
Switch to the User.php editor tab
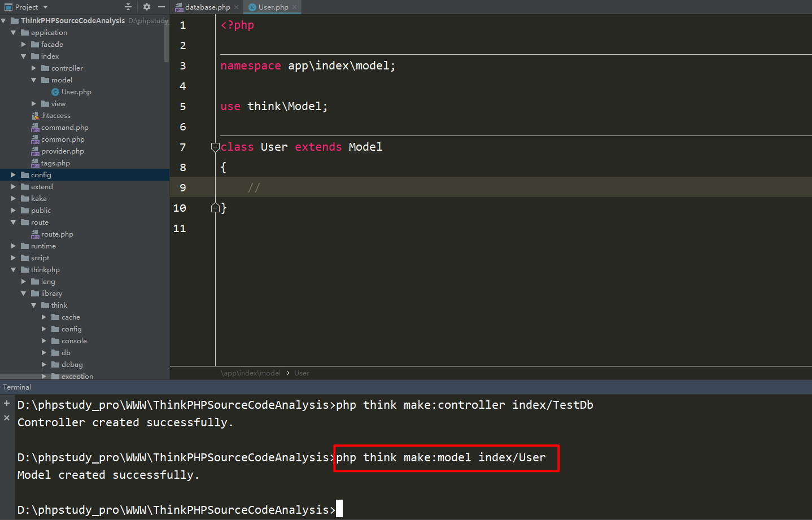click(x=273, y=7)
